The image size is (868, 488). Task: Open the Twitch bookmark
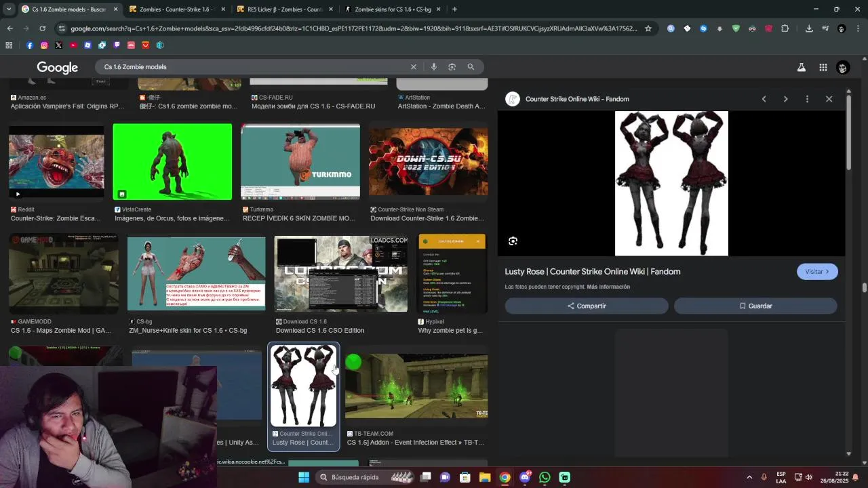pos(117,45)
